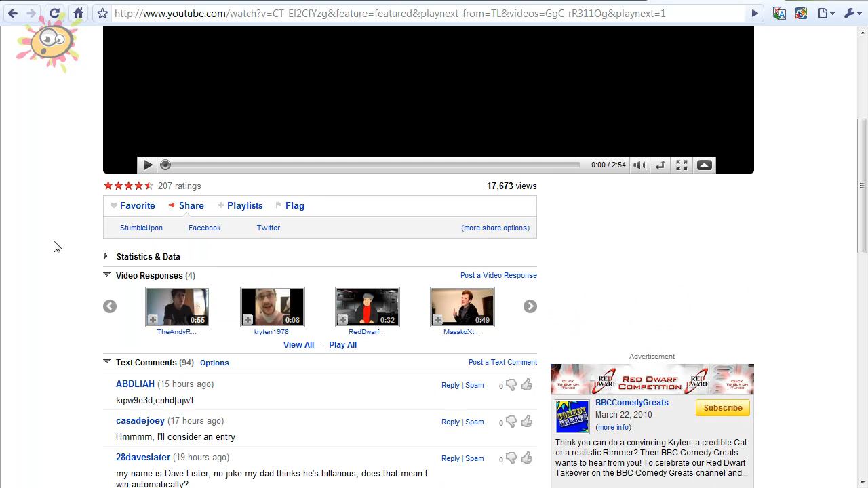This screenshot has height=488, width=868.
Task: Open the page menu dropdown
Action: (x=826, y=13)
